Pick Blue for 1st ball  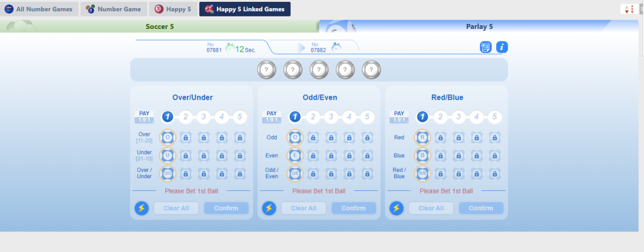[x=422, y=155]
